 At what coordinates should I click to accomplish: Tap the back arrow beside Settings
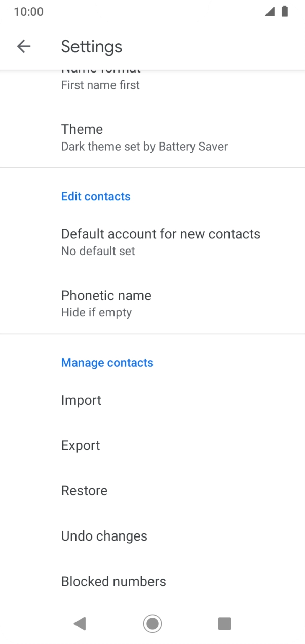pyautogui.click(x=24, y=47)
